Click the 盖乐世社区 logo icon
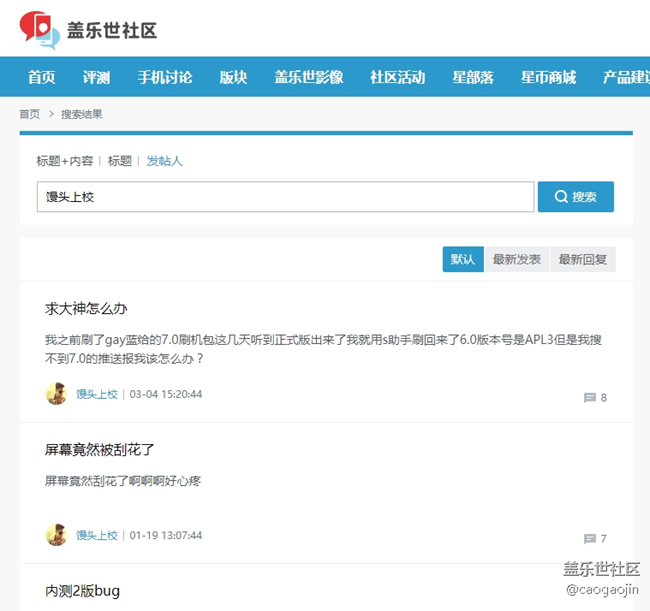Image resolution: width=650 pixels, height=611 pixels. 39,29
